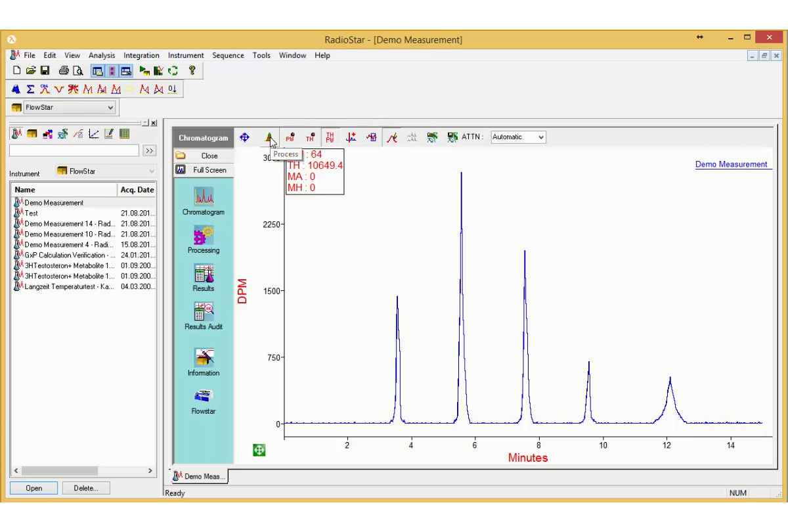Toggle the middle blue layout view button
Image resolution: width=788 pixels, height=532 pixels.
click(112, 70)
